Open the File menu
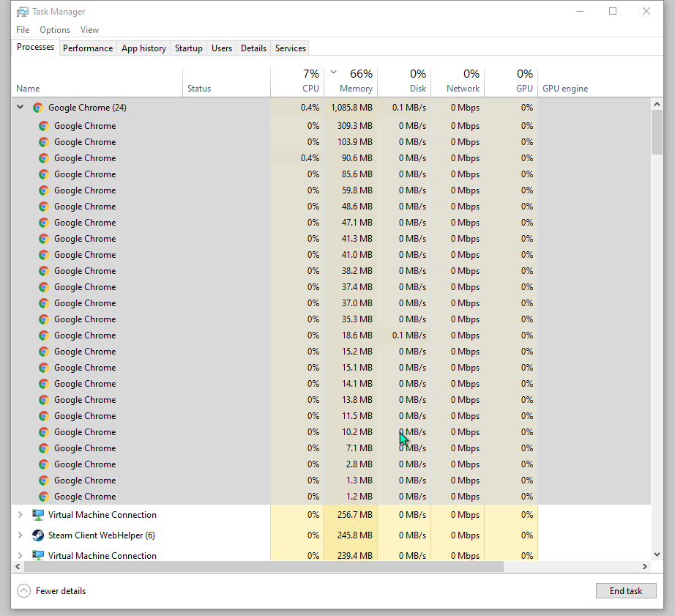Image resolution: width=675 pixels, height=616 pixels. pos(23,30)
